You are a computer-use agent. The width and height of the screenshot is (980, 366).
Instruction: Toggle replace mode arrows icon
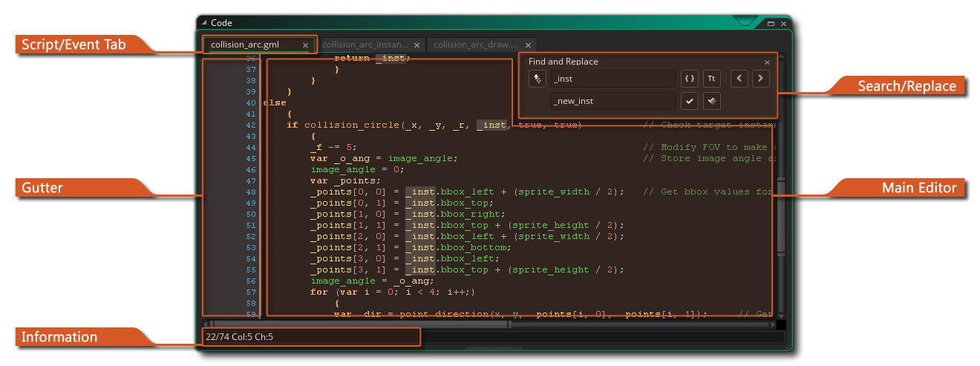[538, 79]
